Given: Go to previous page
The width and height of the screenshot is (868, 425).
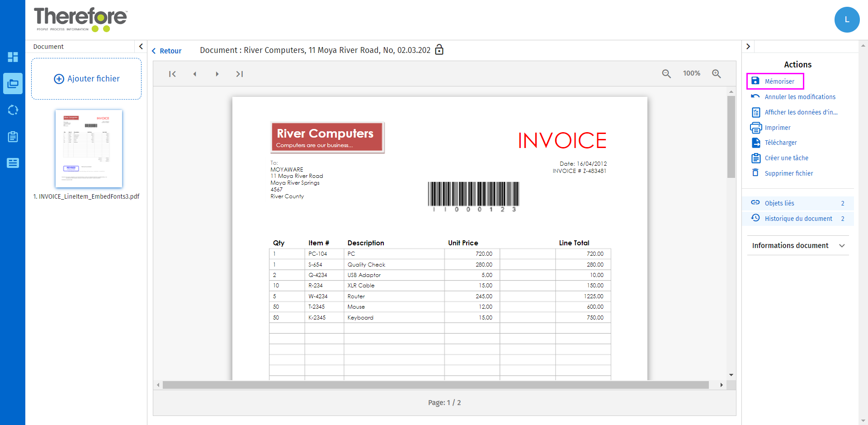Looking at the screenshot, I should 195,74.
